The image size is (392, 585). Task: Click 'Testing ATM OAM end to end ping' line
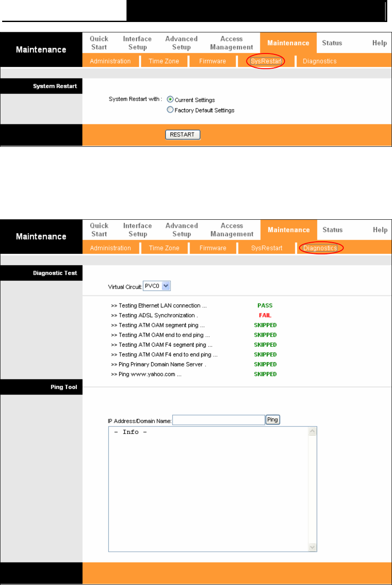(x=161, y=335)
